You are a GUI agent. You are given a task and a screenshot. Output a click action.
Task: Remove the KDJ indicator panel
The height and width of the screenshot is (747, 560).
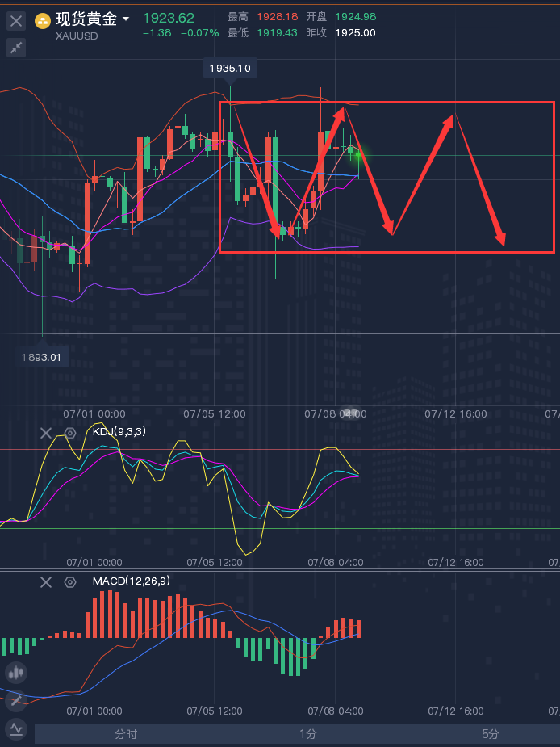(x=46, y=434)
